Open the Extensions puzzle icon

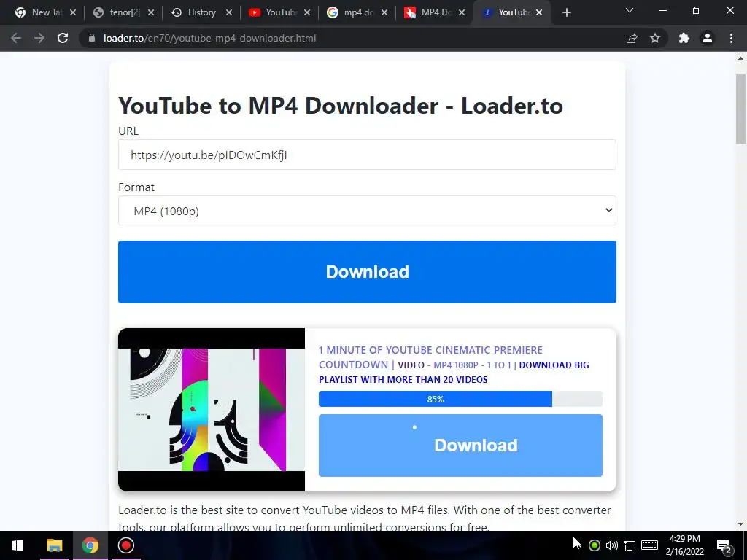point(684,38)
